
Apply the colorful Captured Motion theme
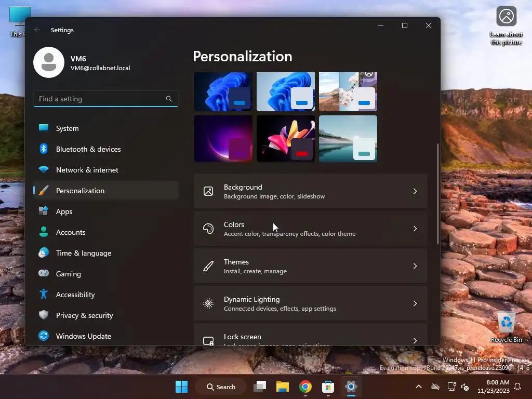click(x=286, y=138)
